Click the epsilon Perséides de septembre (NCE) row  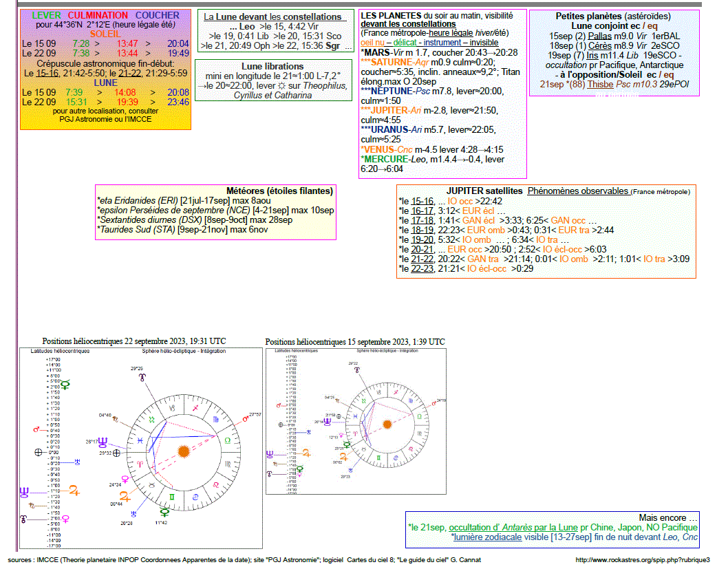point(215,211)
